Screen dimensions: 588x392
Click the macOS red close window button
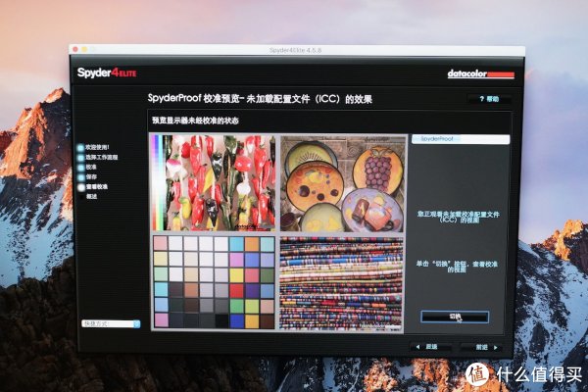point(75,49)
